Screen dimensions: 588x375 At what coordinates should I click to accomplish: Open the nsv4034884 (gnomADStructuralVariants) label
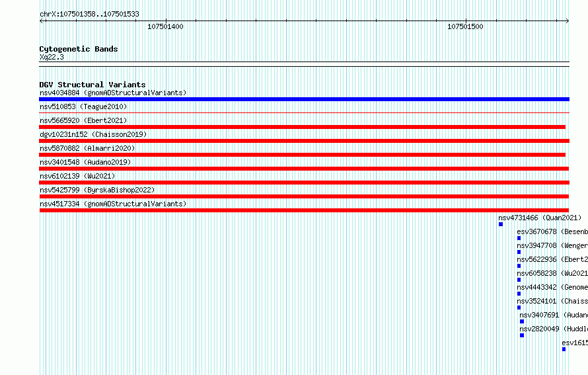(x=113, y=93)
